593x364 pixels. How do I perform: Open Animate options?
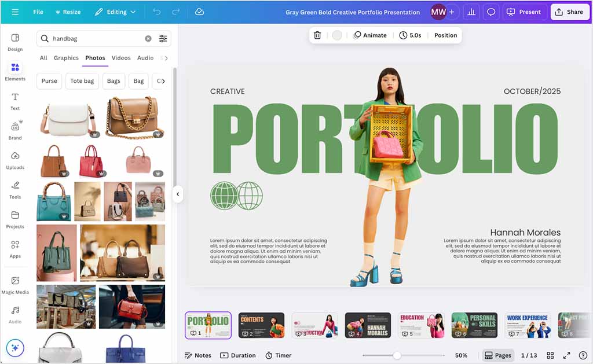point(370,35)
